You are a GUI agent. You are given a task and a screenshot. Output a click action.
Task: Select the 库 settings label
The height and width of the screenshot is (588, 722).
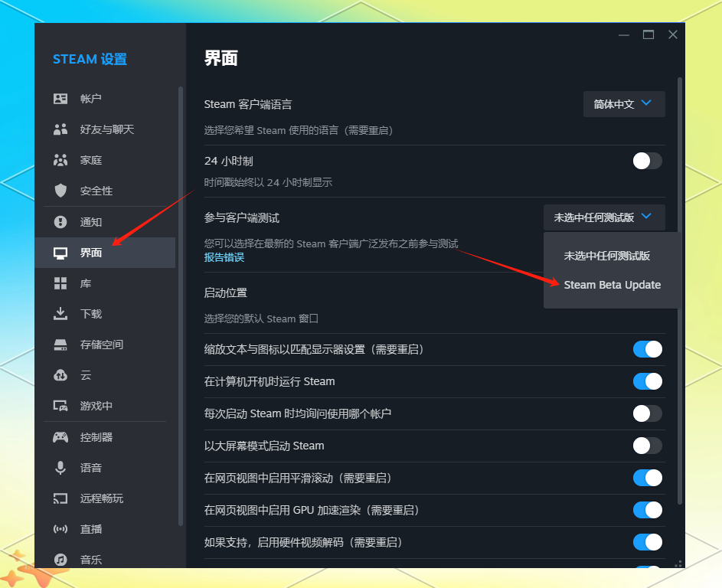tap(86, 283)
